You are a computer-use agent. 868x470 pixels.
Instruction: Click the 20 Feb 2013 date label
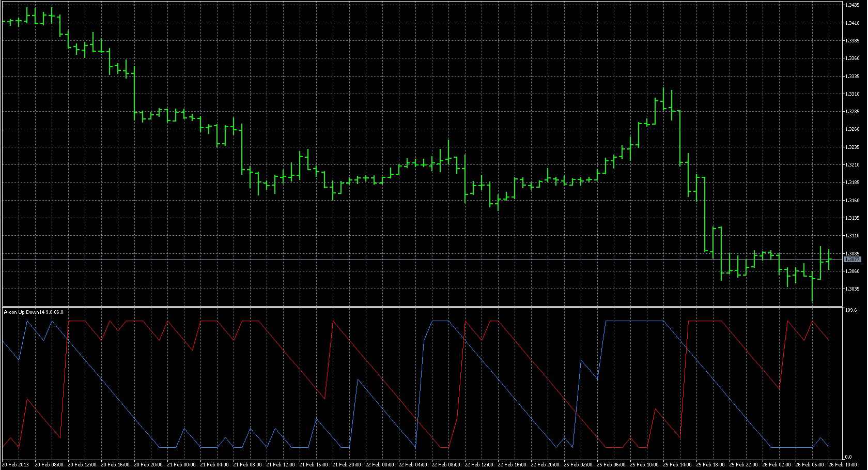[16, 465]
